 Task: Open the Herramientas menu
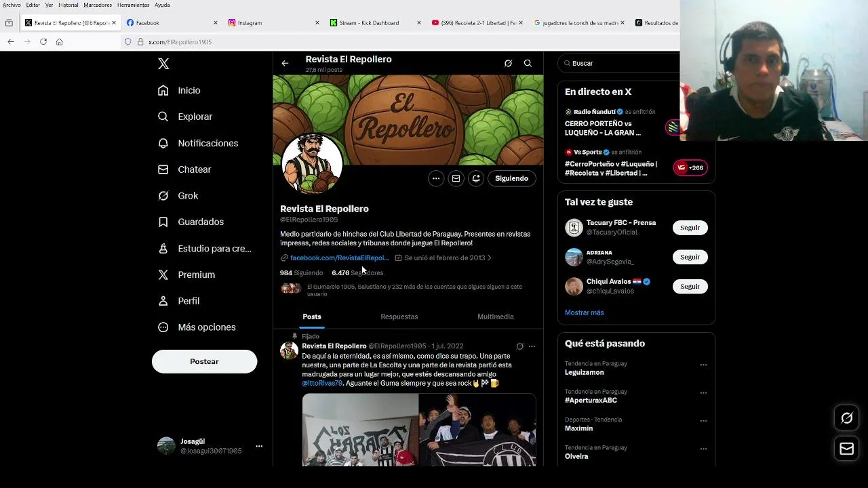click(x=133, y=5)
